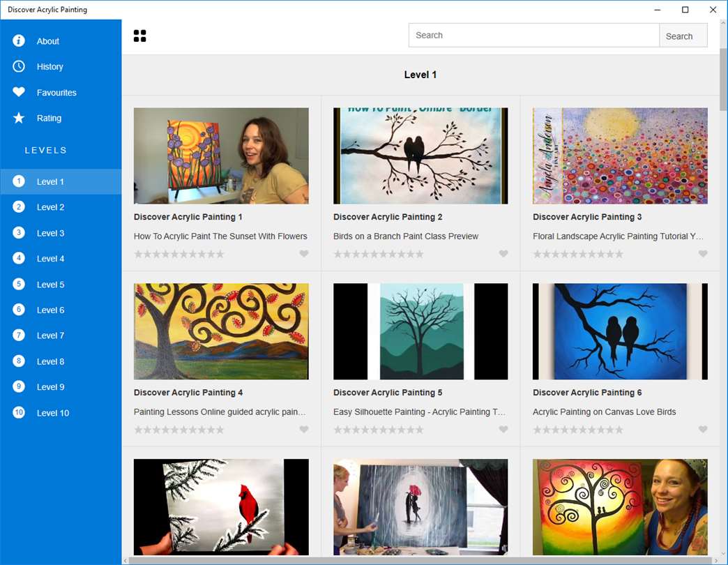Viewport: 728px width, 565px height.
Task: Select Level 2 in sidebar
Action: (x=61, y=207)
